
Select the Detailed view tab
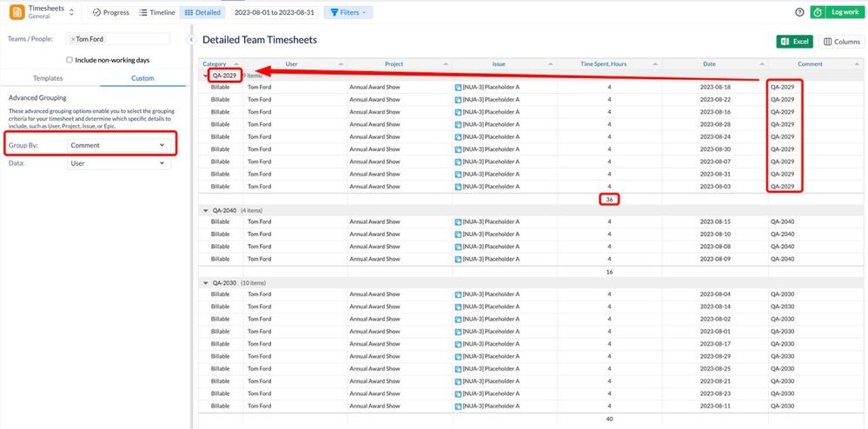(x=202, y=12)
